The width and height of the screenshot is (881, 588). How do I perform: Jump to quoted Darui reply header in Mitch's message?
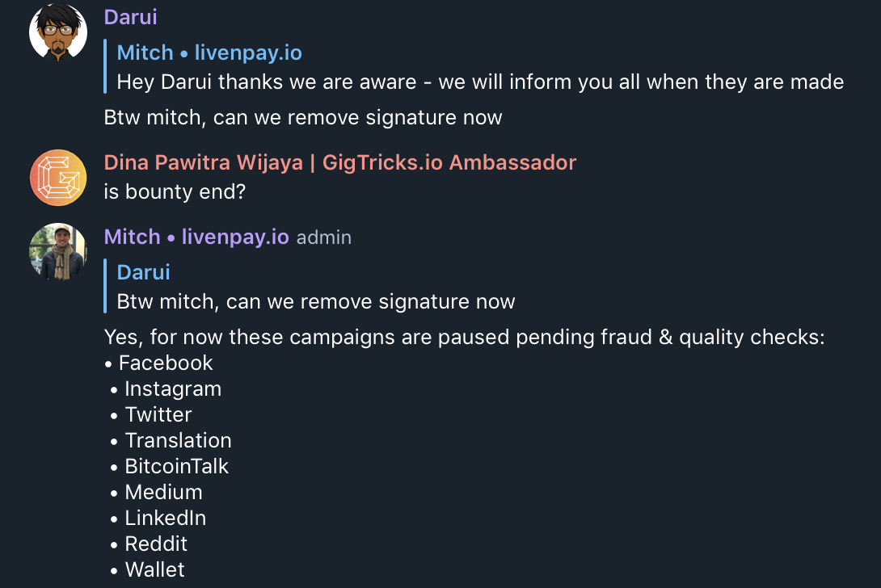coord(143,272)
